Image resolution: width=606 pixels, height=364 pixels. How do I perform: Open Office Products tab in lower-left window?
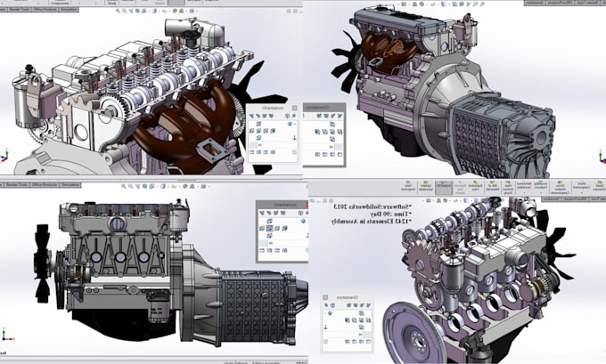(x=45, y=185)
